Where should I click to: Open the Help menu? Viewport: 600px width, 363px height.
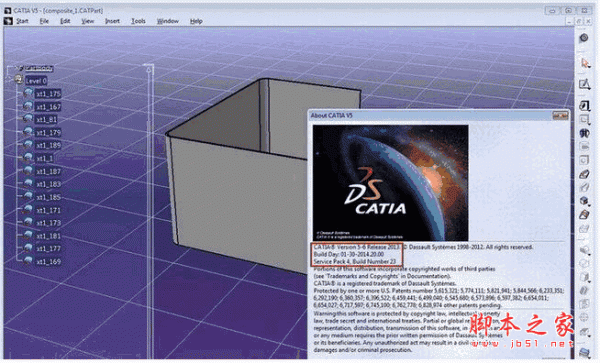click(196, 21)
